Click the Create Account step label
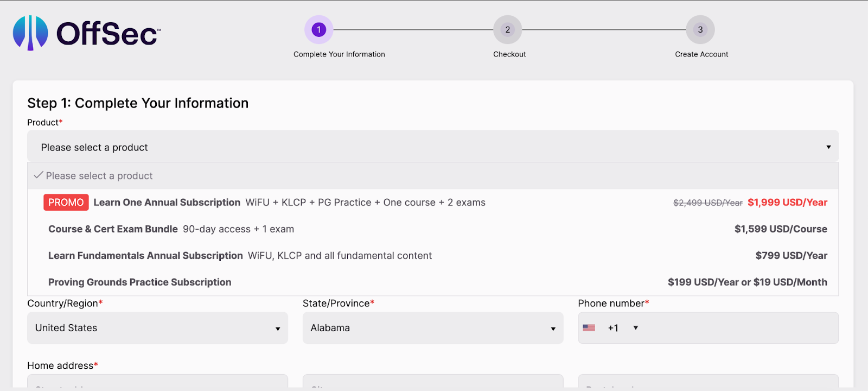Screen dimensions: 868x391 click(701, 54)
